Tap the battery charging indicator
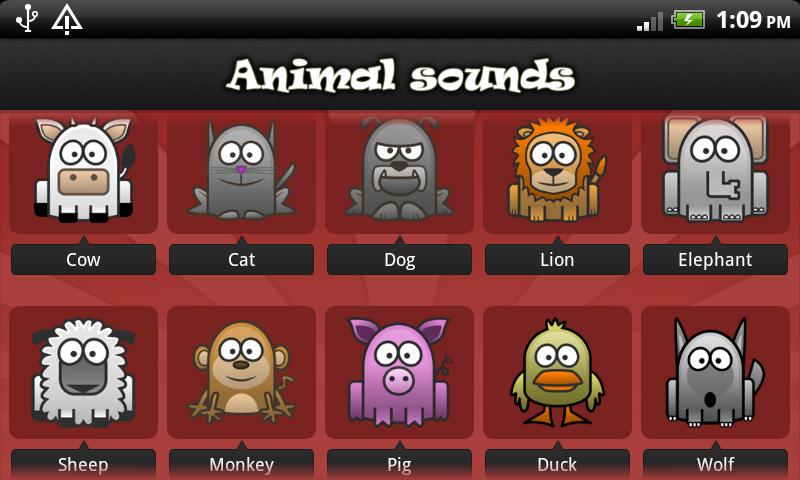800x480 pixels. [x=688, y=20]
